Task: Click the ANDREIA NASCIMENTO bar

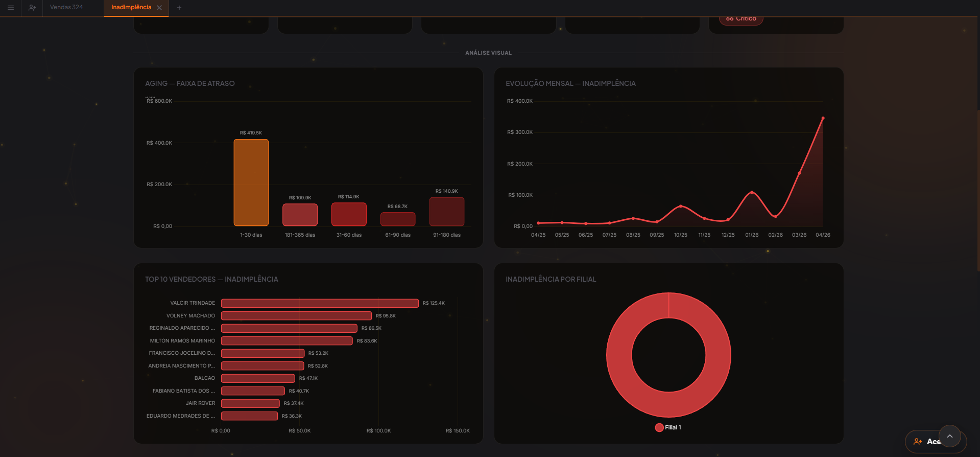Action: (x=262, y=366)
